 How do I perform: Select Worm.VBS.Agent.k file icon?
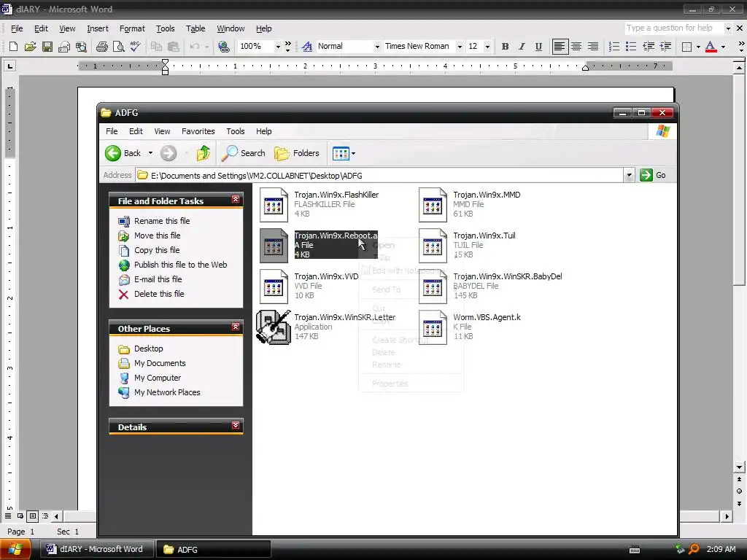[x=433, y=327]
